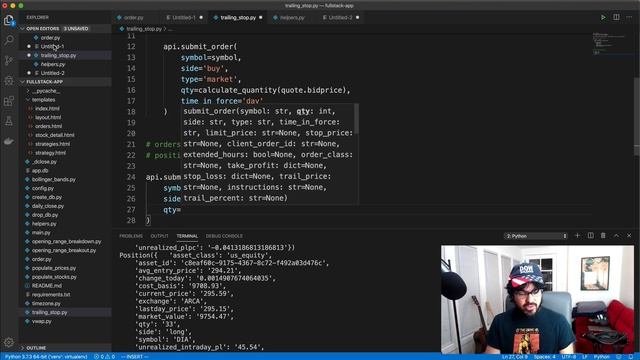Click trailing_stop.py in the breadcrumb bar
640x360 pixels.
(x=144, y=29)
